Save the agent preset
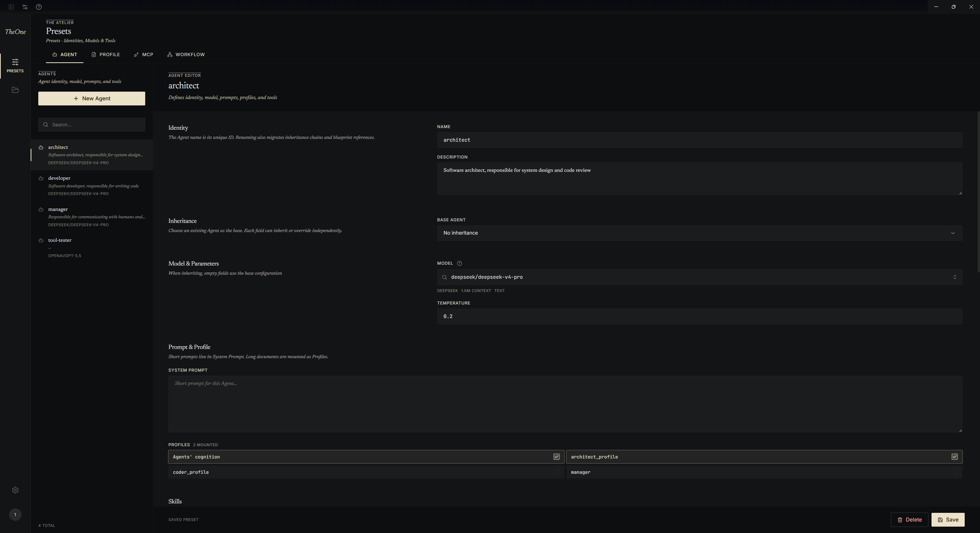 948,520
